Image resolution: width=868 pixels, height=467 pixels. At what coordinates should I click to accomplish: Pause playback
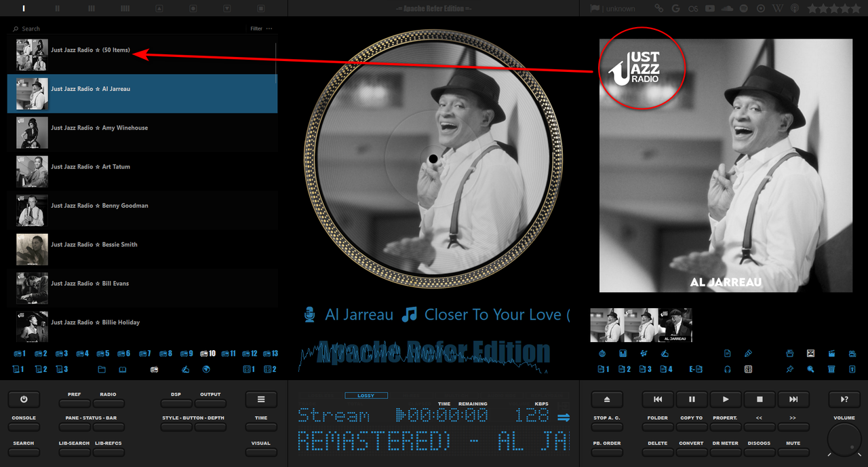pyautogui.click(x=692, y=399)
